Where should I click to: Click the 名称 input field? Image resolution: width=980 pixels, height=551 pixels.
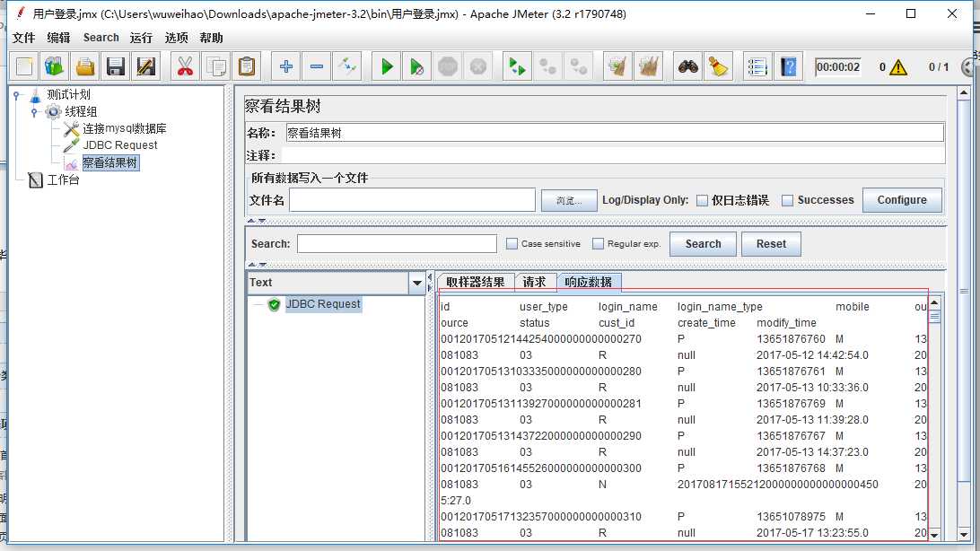point(615,133)
